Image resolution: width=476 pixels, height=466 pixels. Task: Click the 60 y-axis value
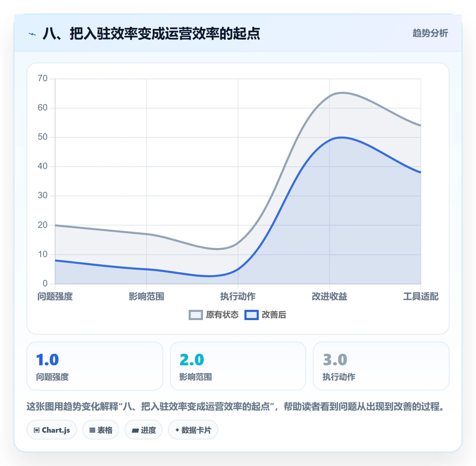pos(43,108)
